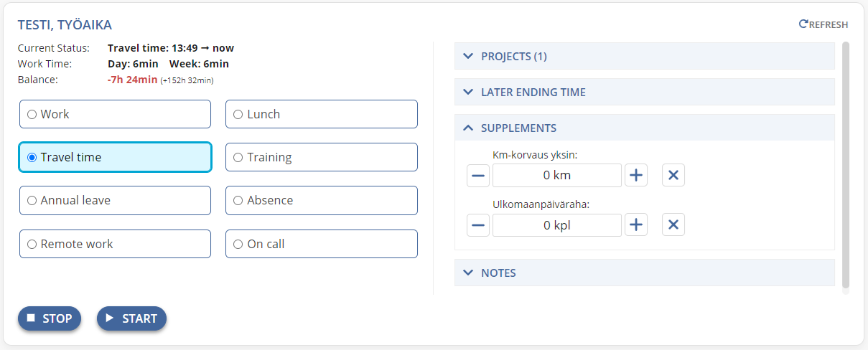Select the Work radio option

point(115,114)
